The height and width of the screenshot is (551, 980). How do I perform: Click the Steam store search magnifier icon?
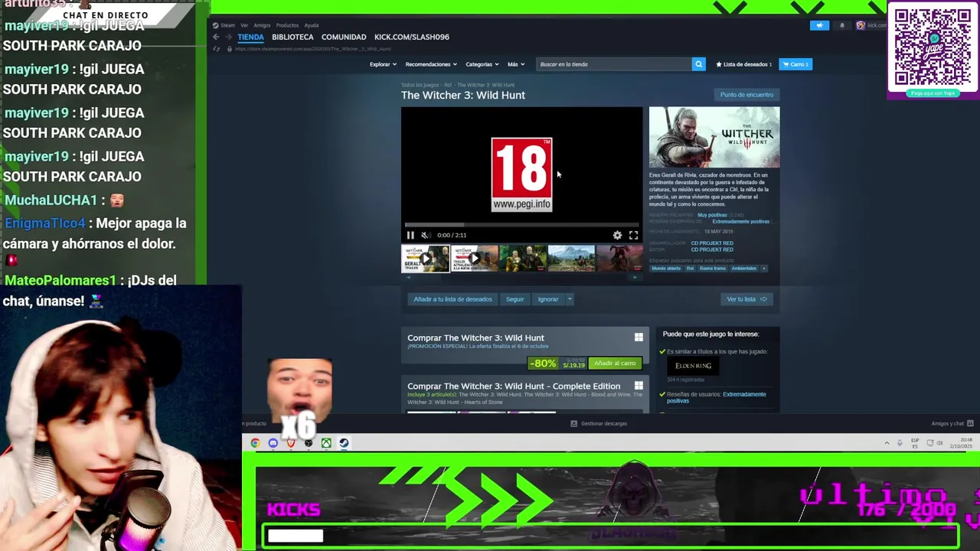[698, 64]
